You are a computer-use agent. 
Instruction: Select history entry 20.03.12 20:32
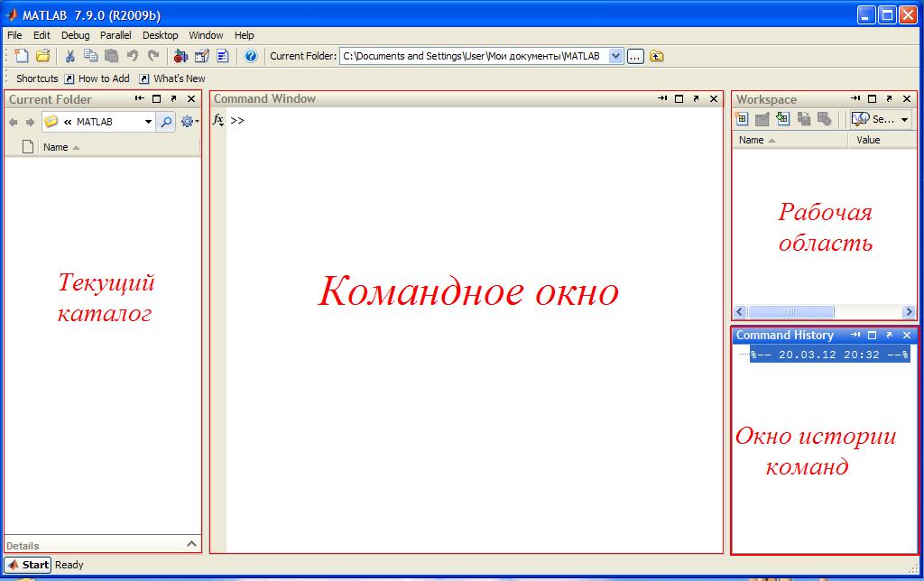point(830,355)
